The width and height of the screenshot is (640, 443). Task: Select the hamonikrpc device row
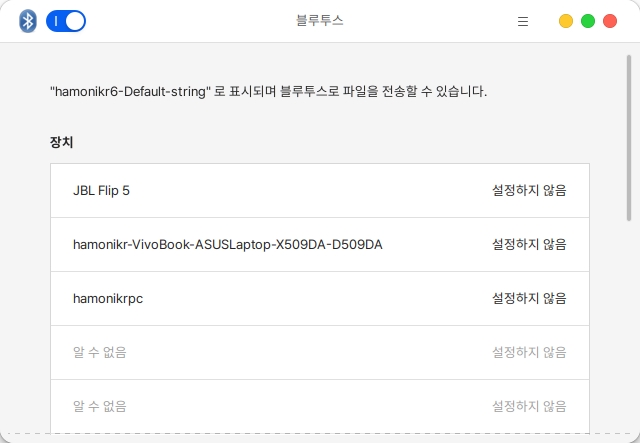pyautogui.click(x=108, y=298)
